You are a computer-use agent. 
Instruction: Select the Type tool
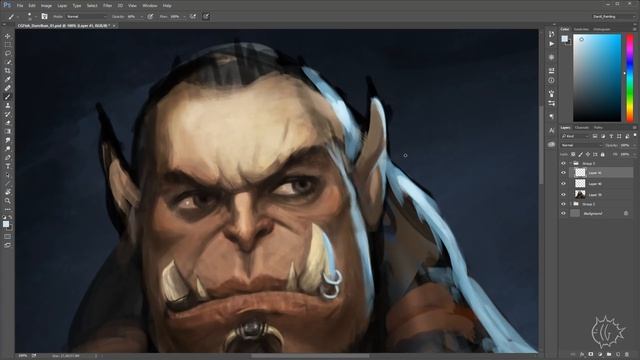8,166
